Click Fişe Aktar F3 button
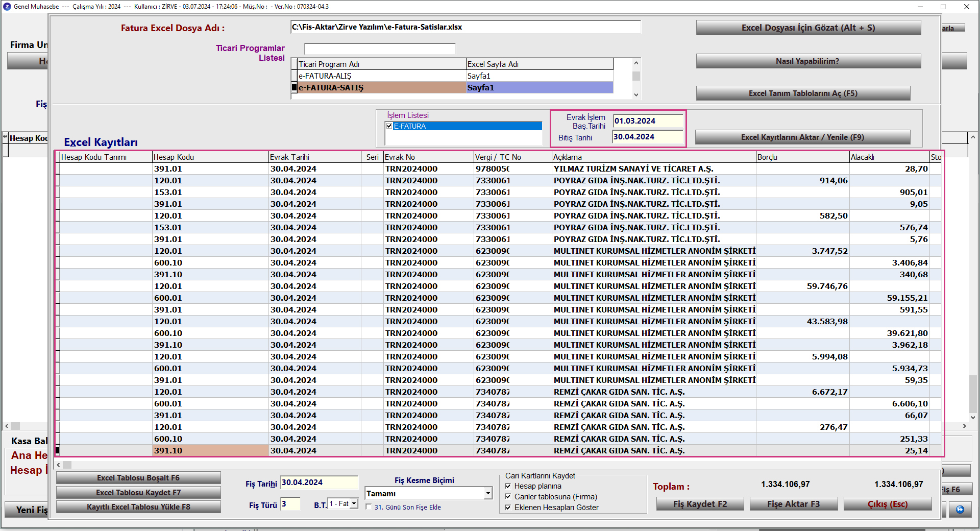 tap(793, 504)
